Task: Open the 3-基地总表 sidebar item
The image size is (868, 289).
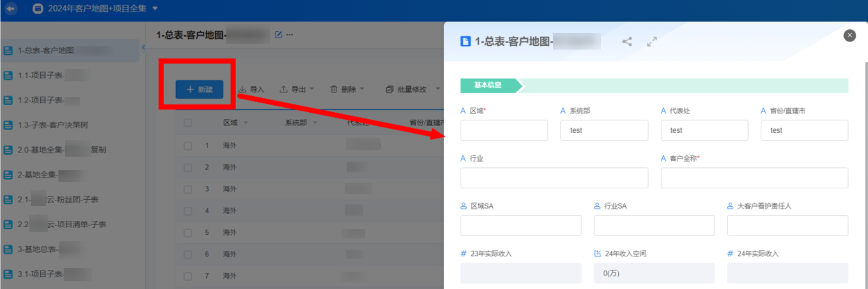Action: [70, 249]
